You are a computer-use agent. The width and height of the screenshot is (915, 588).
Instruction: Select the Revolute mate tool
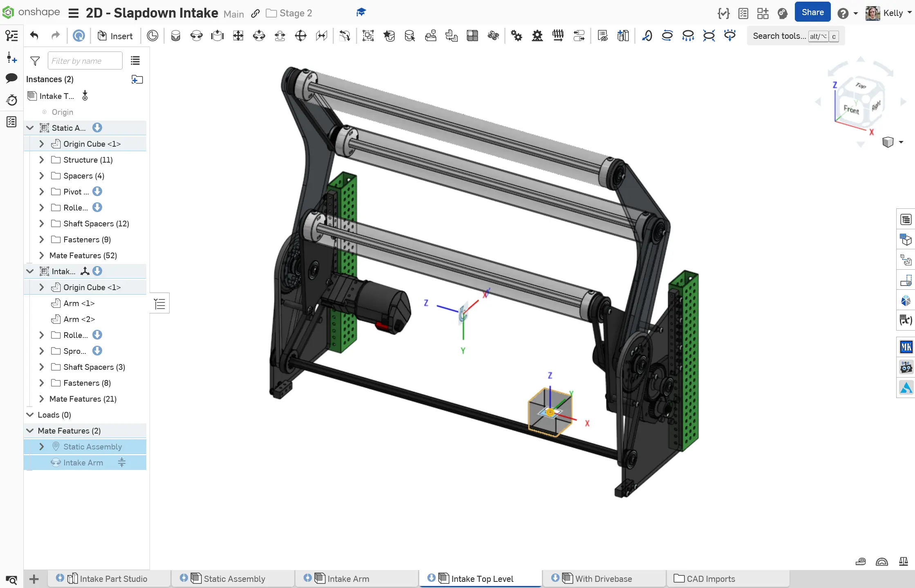point(197,36)
